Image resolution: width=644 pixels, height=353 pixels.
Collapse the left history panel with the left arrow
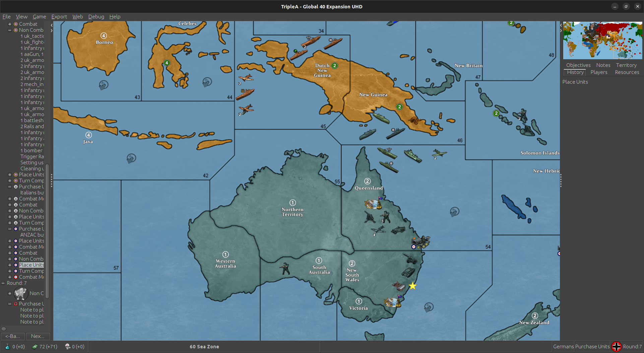[x=52, y=25]
